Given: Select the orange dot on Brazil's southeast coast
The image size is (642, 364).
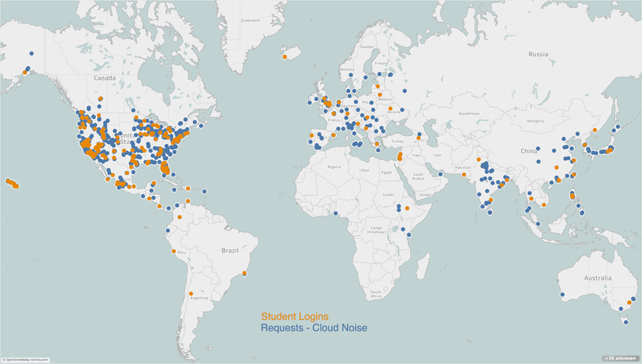Looking at the screenshot, I should pyautogui.click(x=244, y=275).
